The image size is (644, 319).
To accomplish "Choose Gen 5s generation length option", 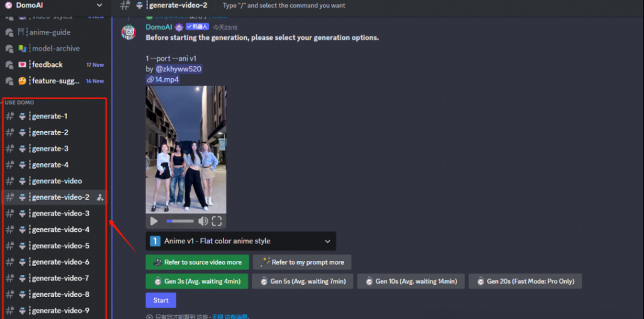I will [x=302, y=281].
